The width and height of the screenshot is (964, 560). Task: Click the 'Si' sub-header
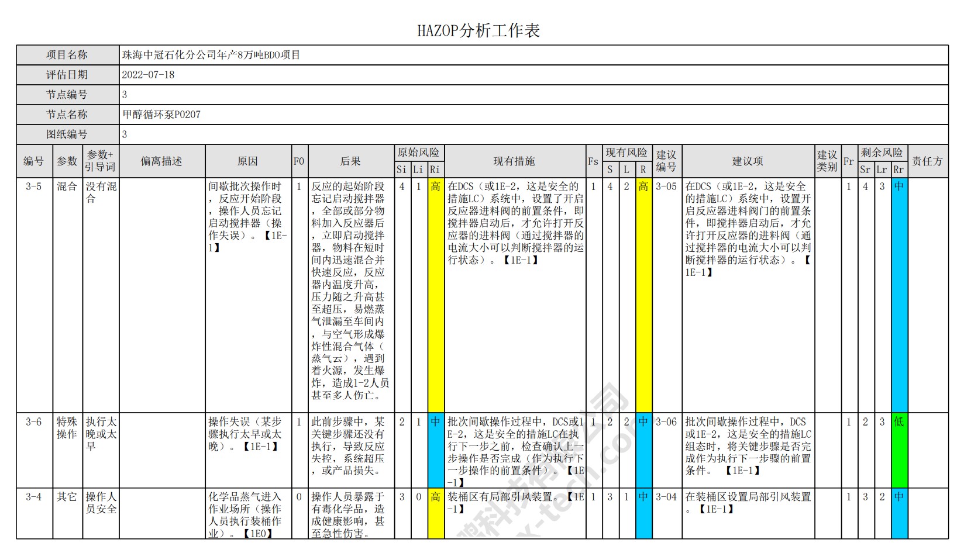tap(402, 170)
